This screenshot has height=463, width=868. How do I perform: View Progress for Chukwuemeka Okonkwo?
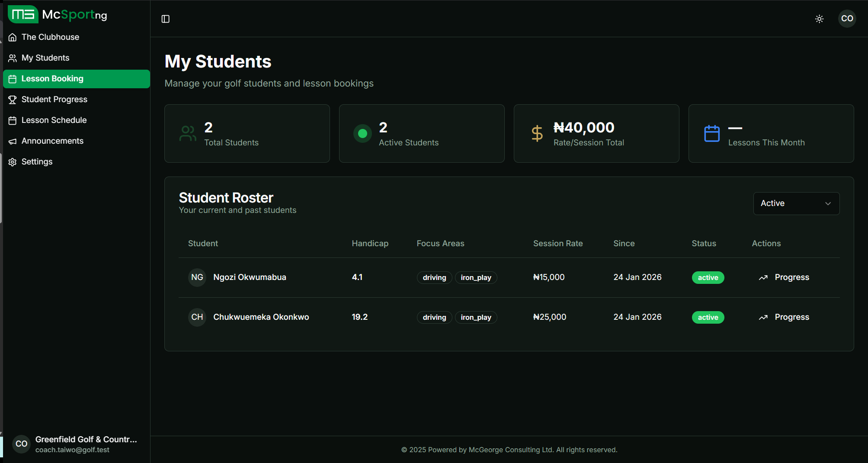(x=784, y=317)
